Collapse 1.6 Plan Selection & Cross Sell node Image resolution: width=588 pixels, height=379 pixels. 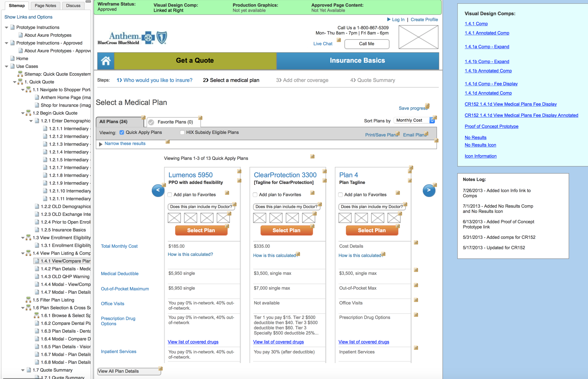click(23, 308)
